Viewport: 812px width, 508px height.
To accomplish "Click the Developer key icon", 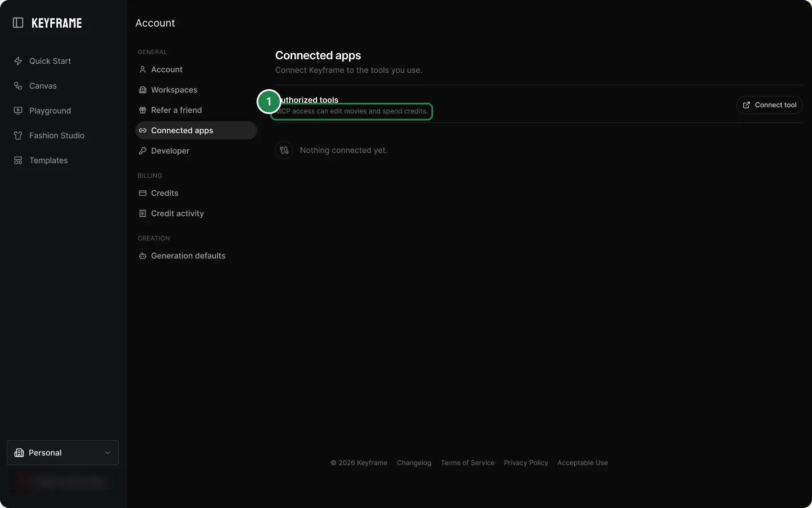I will pos(143,151).
